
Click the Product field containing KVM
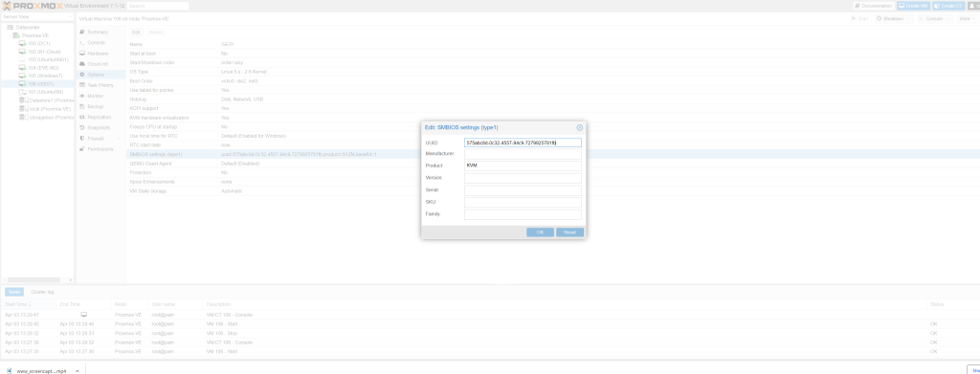click(523, 166)
